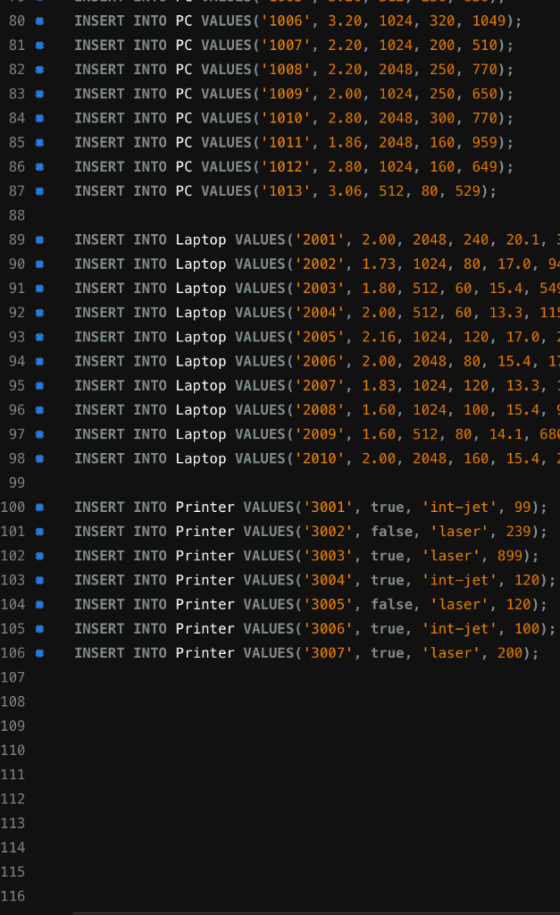Click the '2008' model string
This screenshot has height=915, width=560.
point(320,410)
